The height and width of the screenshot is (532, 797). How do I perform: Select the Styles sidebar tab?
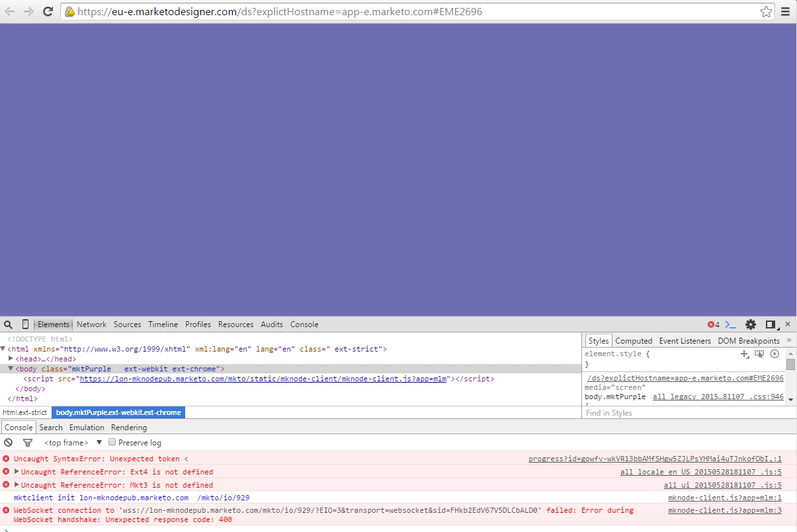(x=599, y=341)
